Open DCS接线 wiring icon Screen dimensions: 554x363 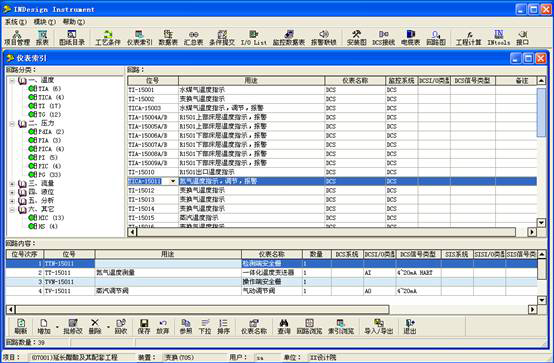point(383,38)
